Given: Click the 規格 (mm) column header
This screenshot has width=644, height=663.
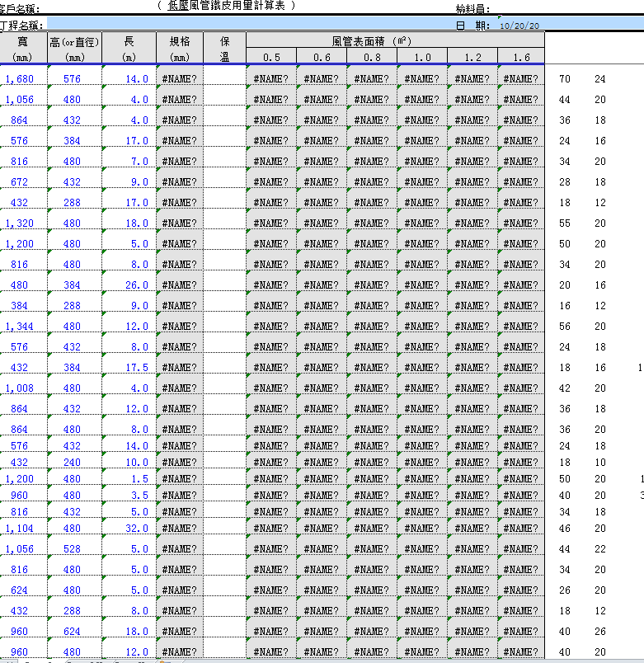Looking at the screenshot, I should tap(180, 48).
